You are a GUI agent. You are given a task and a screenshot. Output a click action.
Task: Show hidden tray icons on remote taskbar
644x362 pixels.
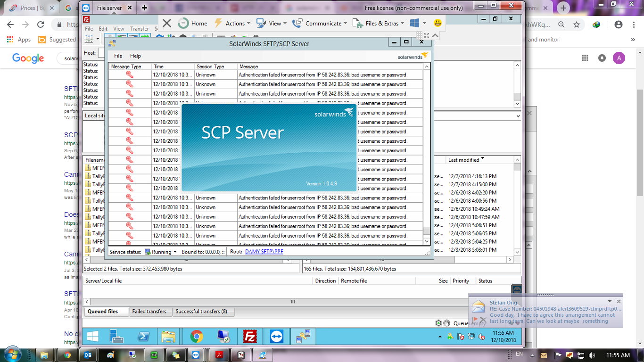440,337
